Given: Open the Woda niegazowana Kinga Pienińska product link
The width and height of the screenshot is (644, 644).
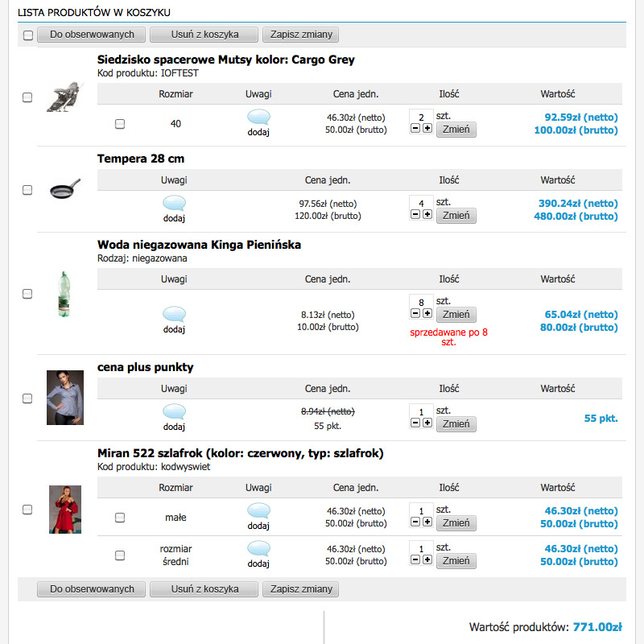Looking at the screenshot, I should [x=199, y=245].
